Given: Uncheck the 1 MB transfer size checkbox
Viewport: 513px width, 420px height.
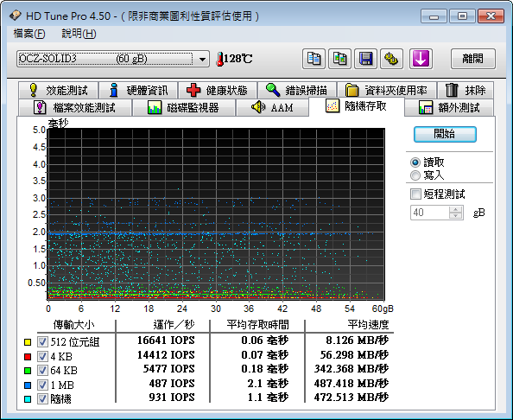Looking at the screenshot, I should (x=42, y=385).
